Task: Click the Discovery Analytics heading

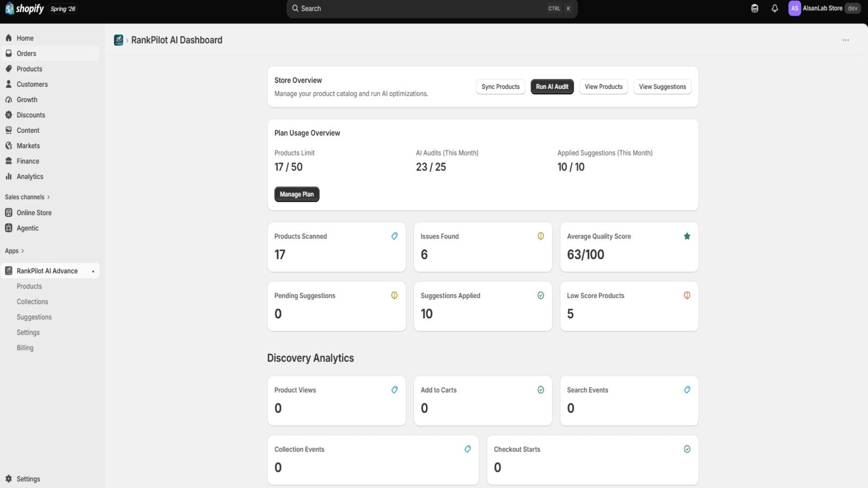Action: (310, 358)
